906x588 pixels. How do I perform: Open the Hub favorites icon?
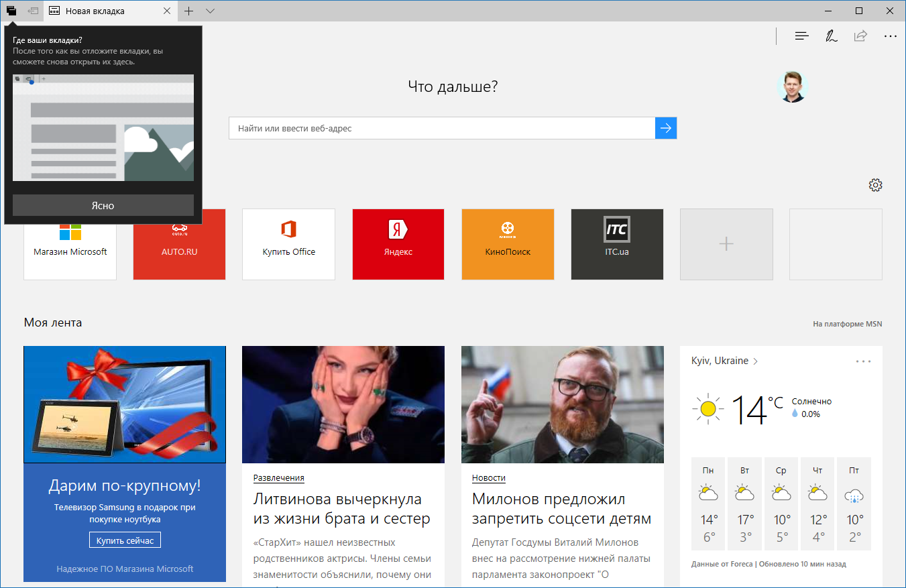(x=801, y=36)
